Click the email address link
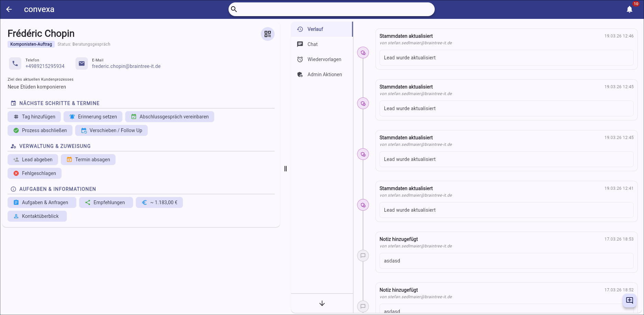 126,66
